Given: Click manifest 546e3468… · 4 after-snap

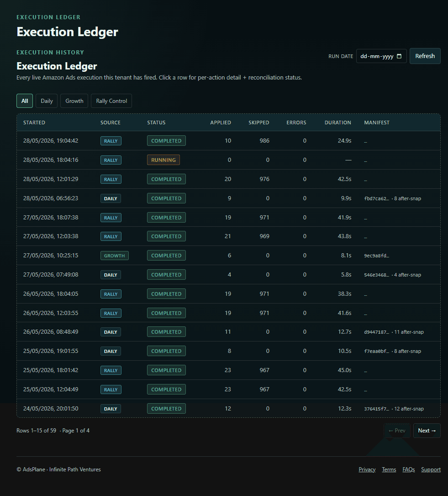Looking at the screenshot, I should click(392, 275).
